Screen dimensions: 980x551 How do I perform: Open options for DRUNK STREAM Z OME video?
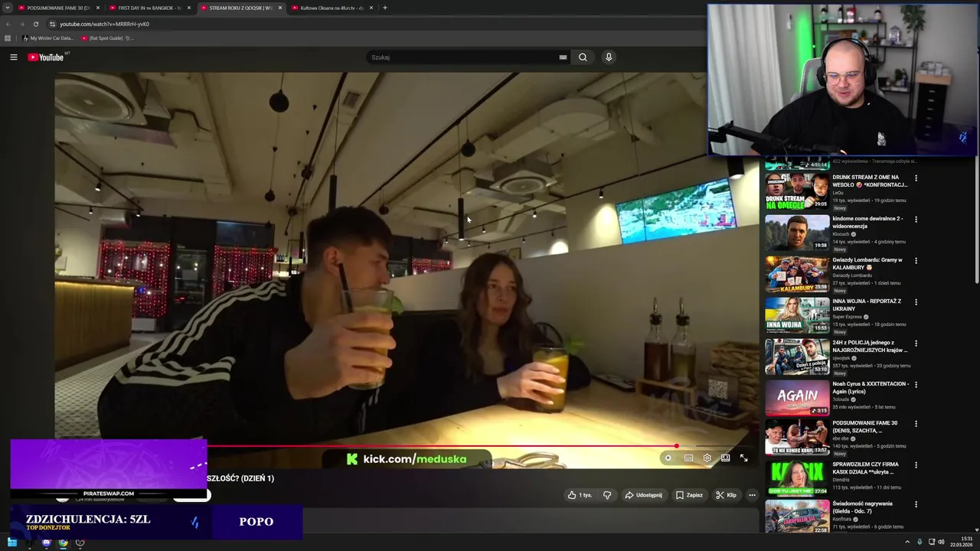click(916, 178)
